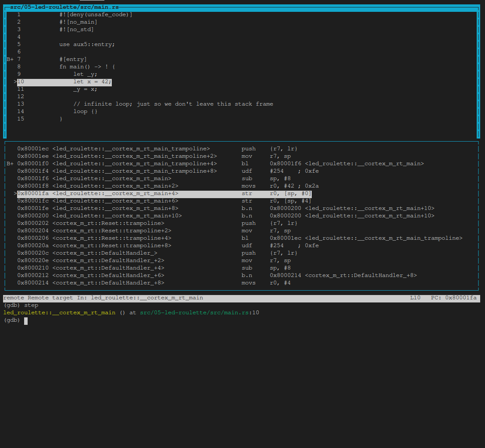Click highlighted str r0, [sp, #0] instruction
This screenshot has height=448, width=485.
point(164,194)
